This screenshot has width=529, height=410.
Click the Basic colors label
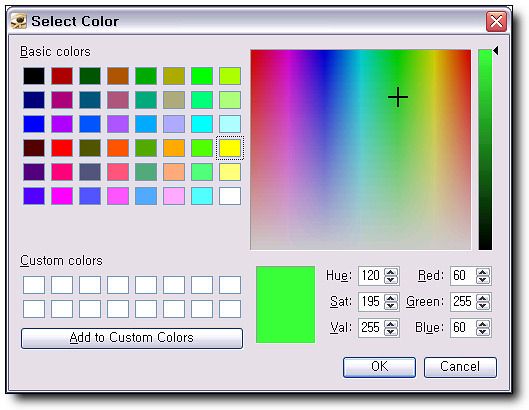coord(55,52)
